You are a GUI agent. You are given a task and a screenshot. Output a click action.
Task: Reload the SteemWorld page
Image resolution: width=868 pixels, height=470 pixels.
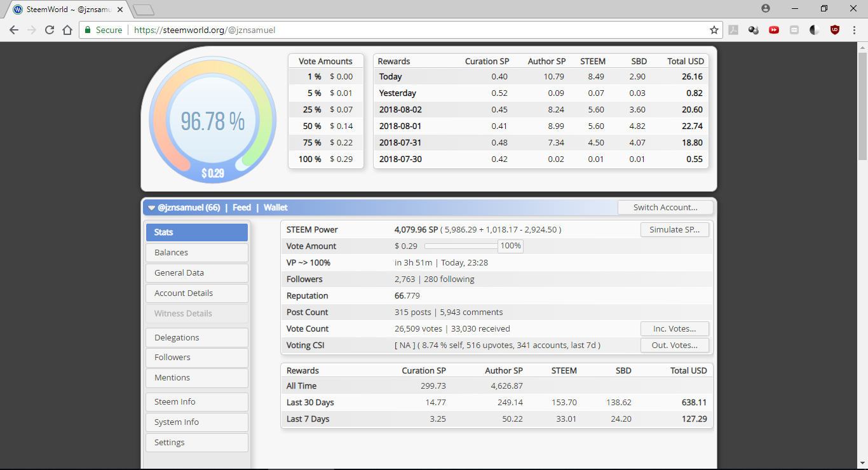50,30
